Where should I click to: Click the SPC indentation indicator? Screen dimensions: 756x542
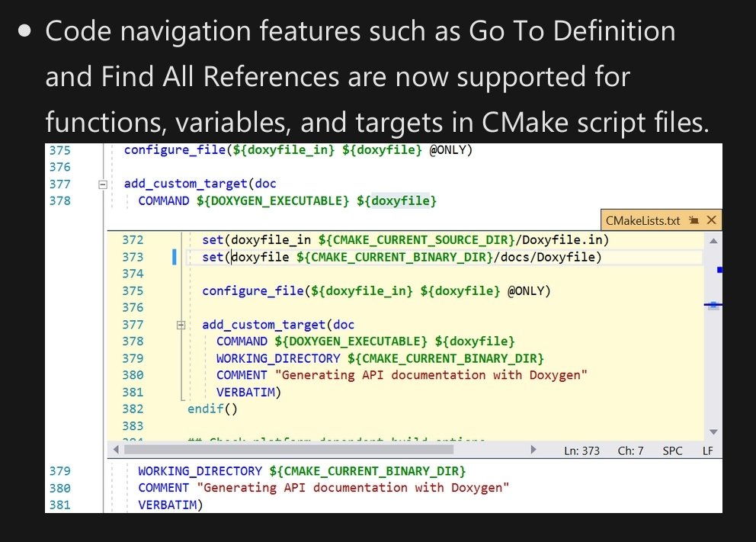(672, 451)
